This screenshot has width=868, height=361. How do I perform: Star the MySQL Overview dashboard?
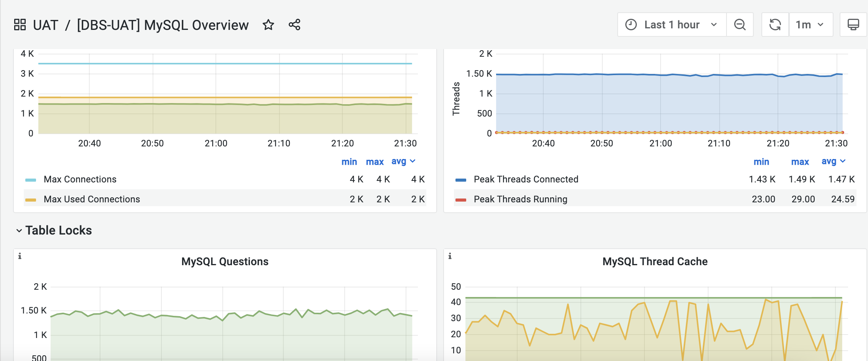tap(268, 25)
